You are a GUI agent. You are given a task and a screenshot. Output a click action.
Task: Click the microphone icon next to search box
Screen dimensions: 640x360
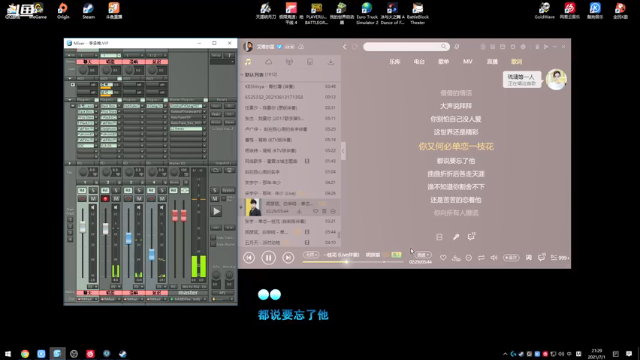click(457, 47)
